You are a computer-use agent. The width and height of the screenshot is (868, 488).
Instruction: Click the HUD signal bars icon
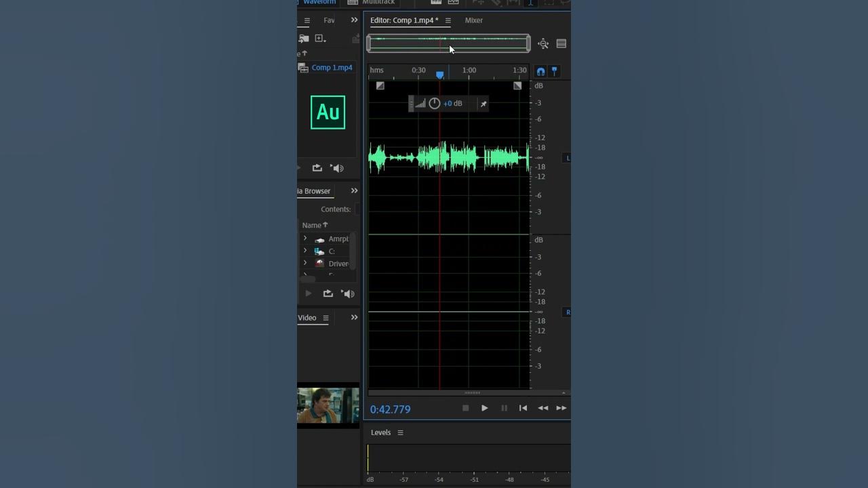[420, 104]
